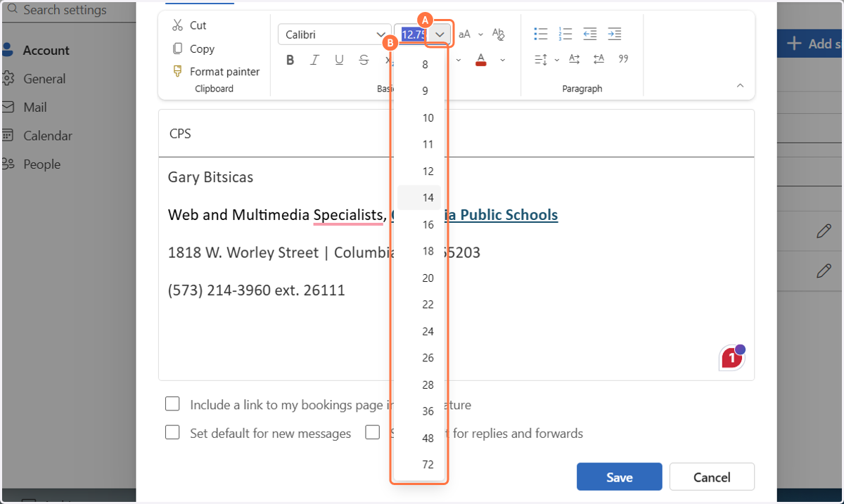Toggle strikethrough formatting
The height and width of the screenshot is (504, 844).
click(x=364, y=60)
